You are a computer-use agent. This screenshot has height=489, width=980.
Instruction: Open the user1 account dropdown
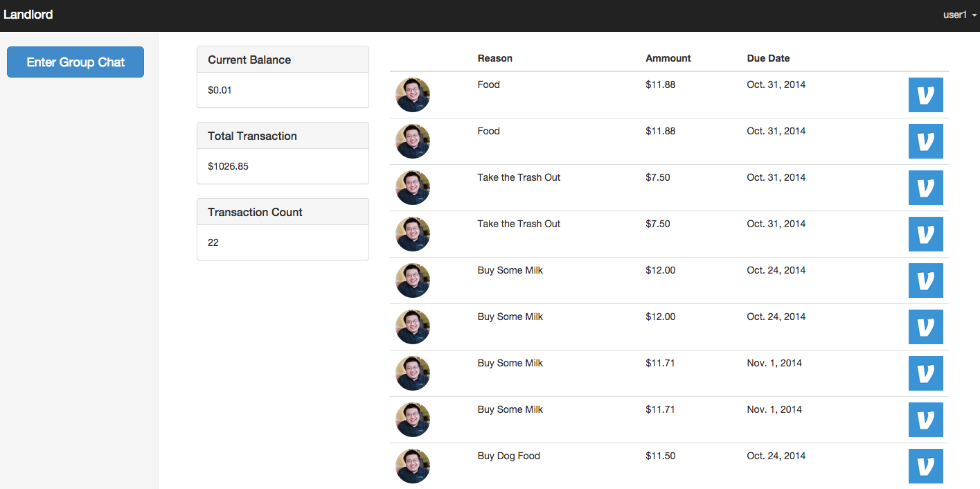(959, 15)
